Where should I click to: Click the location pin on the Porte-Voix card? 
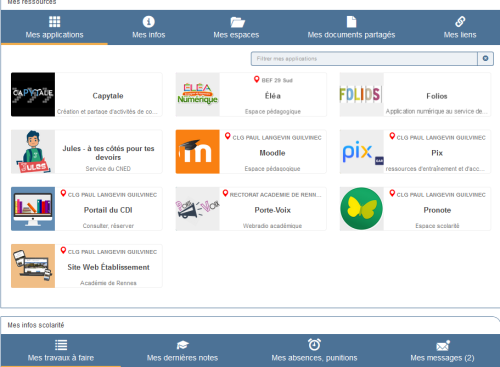[x=225, y=193]
